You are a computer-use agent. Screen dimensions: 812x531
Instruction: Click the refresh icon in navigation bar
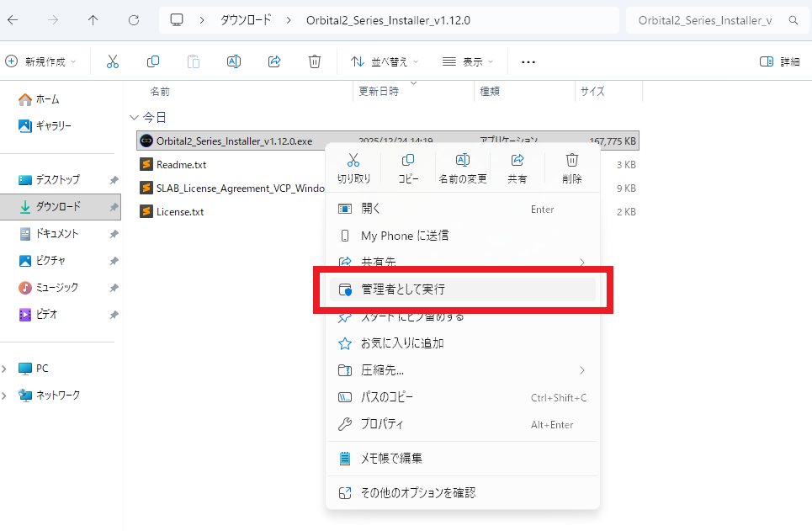133,19
